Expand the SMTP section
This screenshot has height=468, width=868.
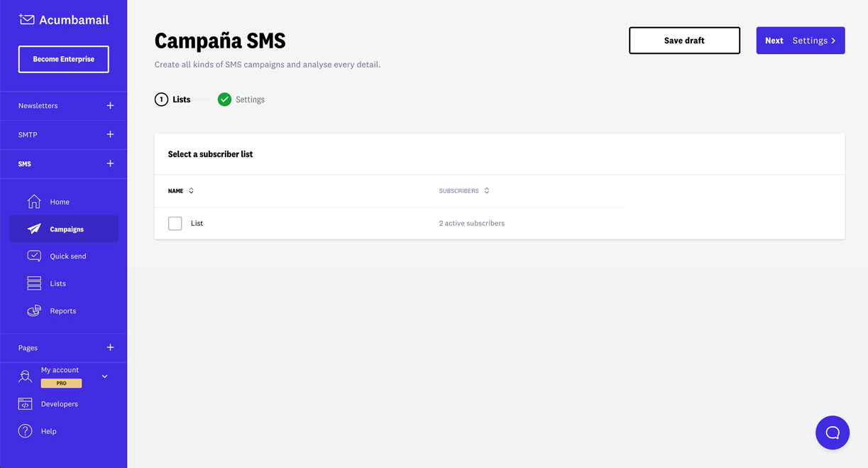point(110,134)
